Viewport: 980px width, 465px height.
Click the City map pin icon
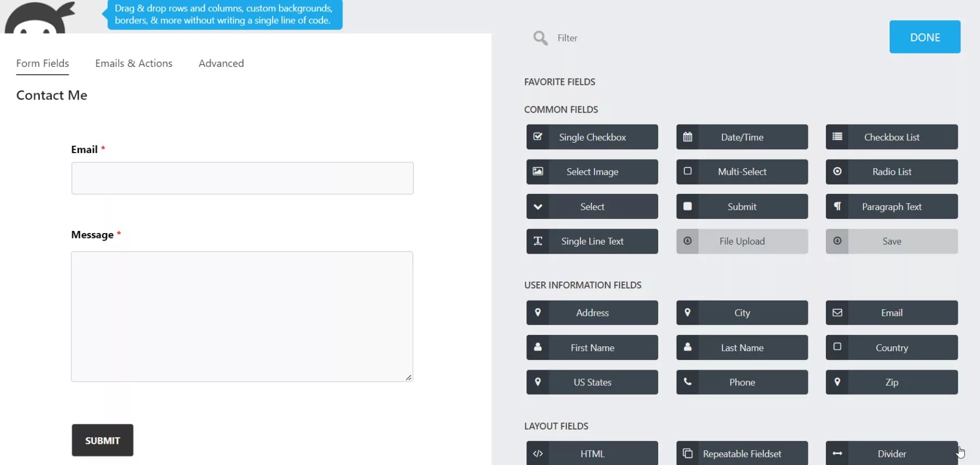(688, 313)
